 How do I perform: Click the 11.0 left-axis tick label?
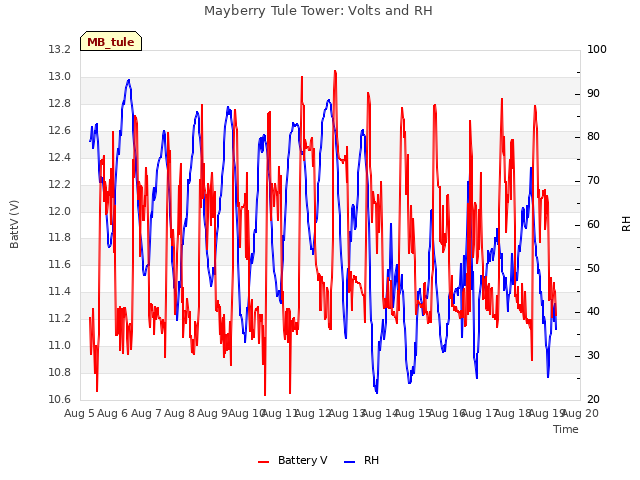coord(59,345)
